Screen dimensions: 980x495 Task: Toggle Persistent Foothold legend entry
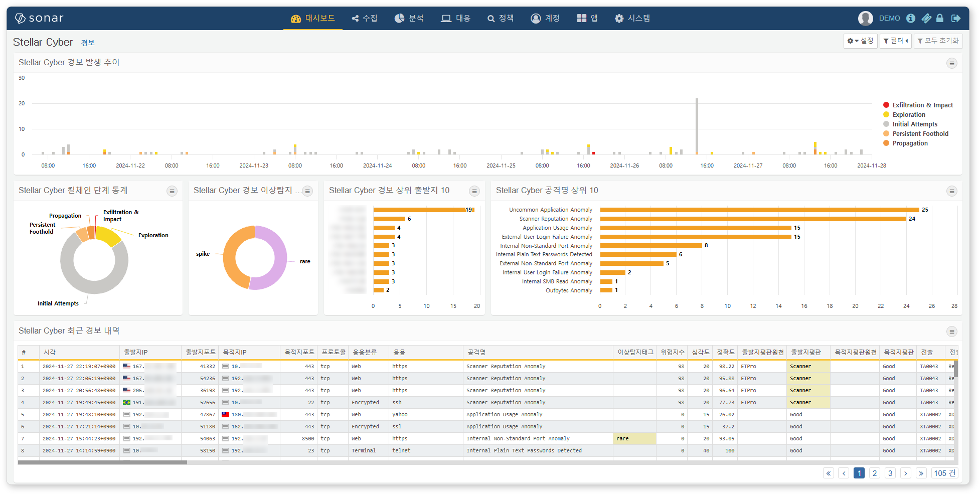[916, 133]
